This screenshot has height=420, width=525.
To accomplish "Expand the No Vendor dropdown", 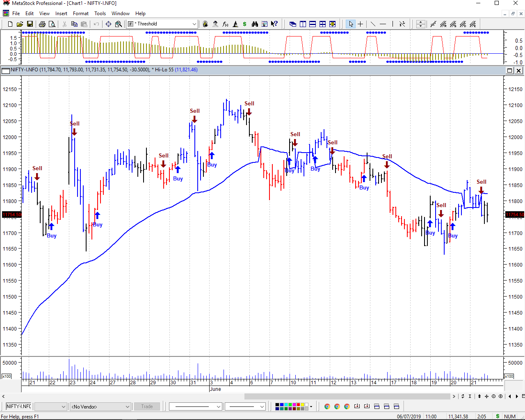I will (x=128, y=406).
